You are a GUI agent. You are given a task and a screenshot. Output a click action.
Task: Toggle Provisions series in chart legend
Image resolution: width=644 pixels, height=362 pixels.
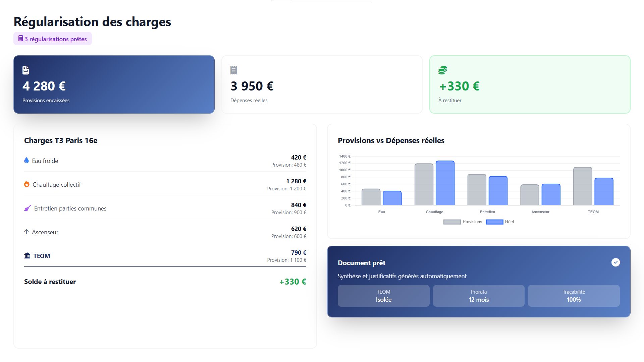click(463, 222)
